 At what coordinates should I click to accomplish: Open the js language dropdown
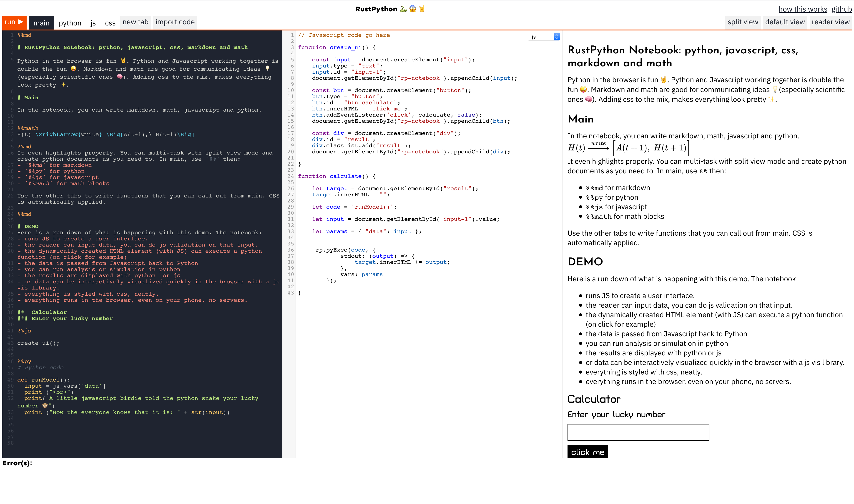coord(544,37)
